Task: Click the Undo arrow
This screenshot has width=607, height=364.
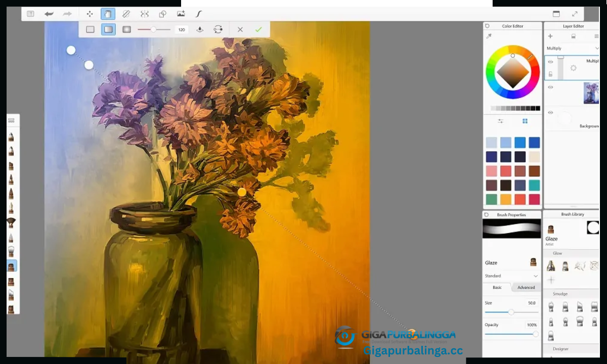Action: click(49, 14)
